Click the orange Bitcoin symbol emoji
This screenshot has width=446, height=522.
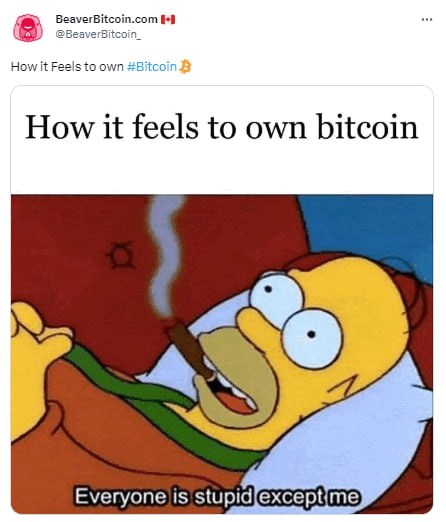pyautogui.click(x=185, y=66)
